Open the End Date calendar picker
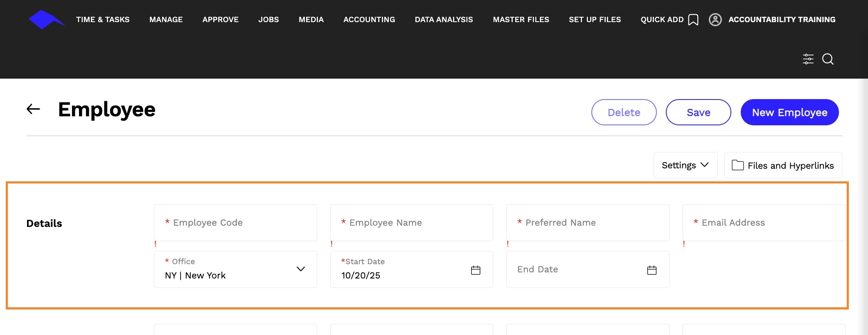 click(652, 270)
